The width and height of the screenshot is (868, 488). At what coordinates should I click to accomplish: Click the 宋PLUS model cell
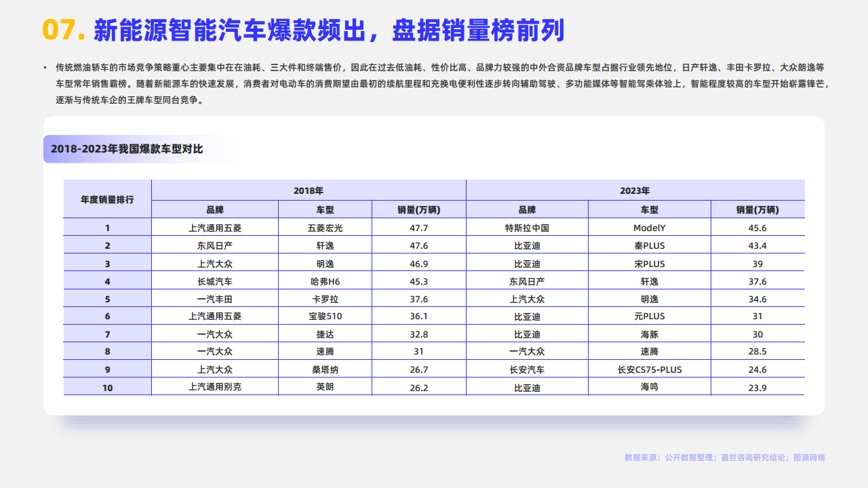649,264
